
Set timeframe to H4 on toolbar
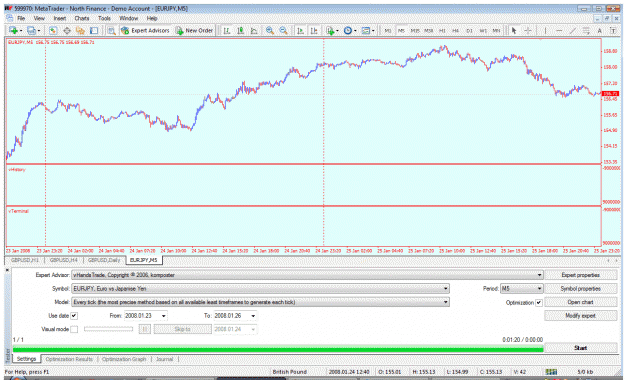click(x=456, y=31)
